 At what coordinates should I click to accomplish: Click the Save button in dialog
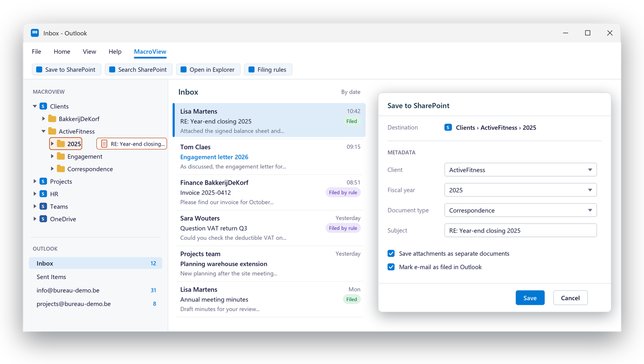[530, 298]
